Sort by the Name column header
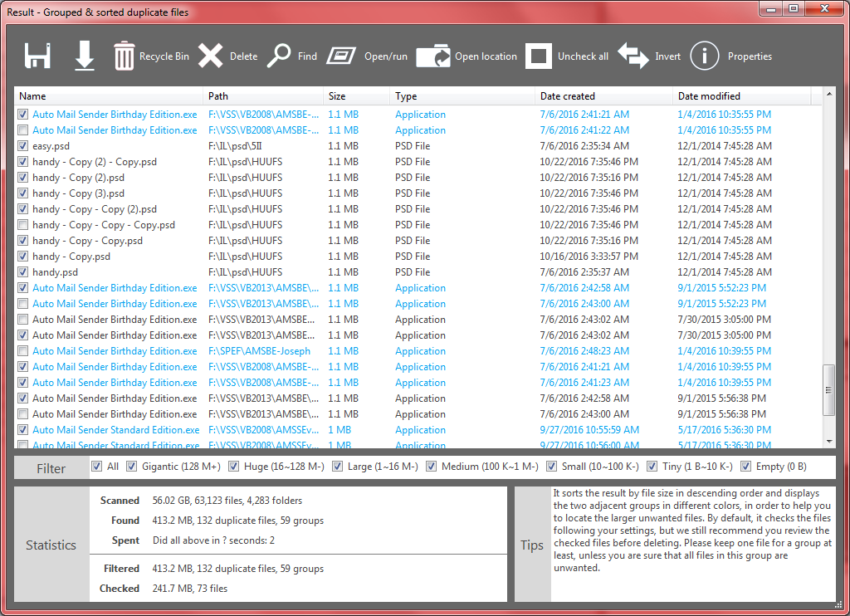Image resolution: width=850 pixels, height=616 pixels. pyautogui.click(x=109, y=96)
